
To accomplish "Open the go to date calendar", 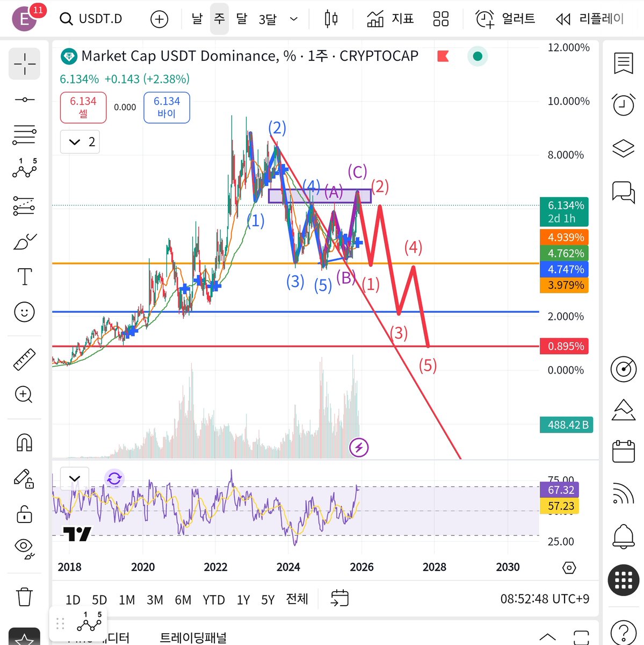I will pos(340,598).
